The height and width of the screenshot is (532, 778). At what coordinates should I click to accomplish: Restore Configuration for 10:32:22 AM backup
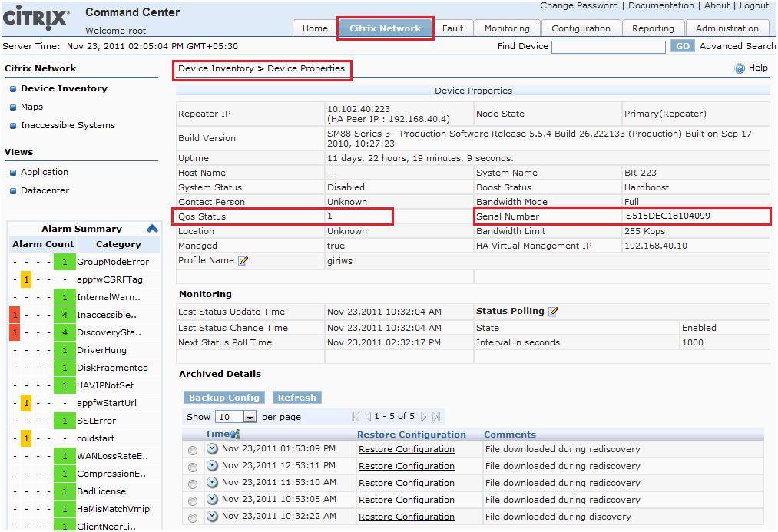coord(406,517)
